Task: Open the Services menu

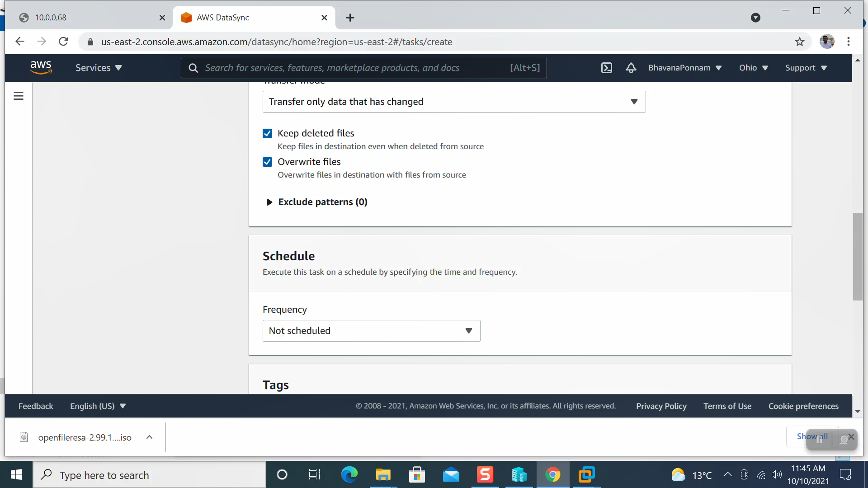Action: tap(99, 68)
